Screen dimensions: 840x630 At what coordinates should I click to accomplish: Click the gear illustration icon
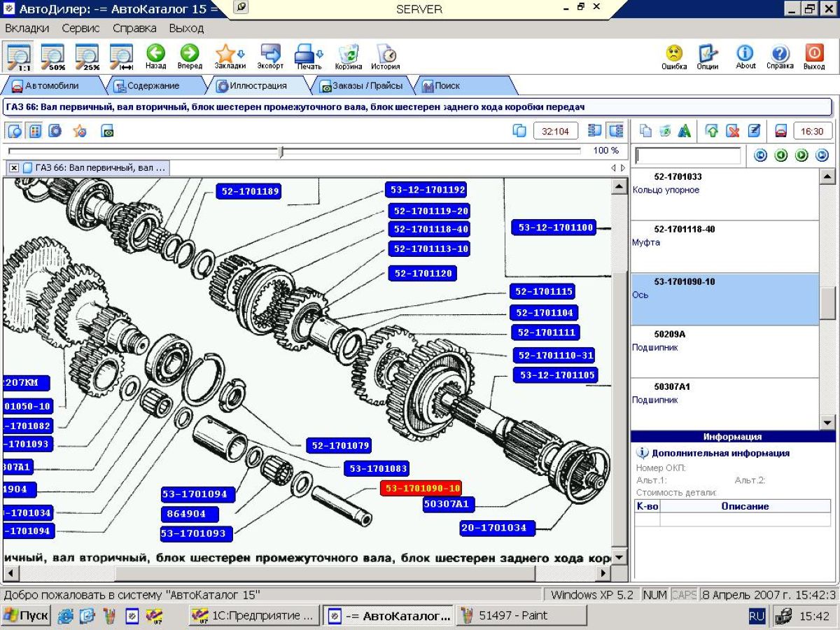[x=55, y=131]
